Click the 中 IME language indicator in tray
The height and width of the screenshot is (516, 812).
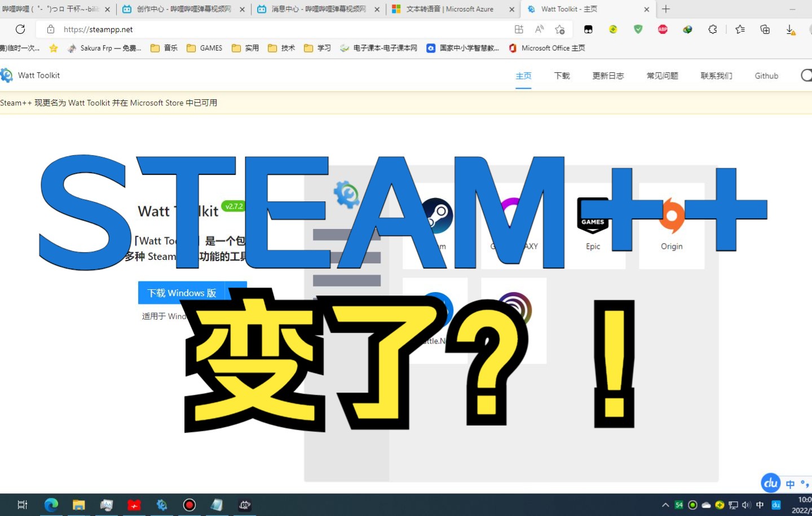(760, 505)
